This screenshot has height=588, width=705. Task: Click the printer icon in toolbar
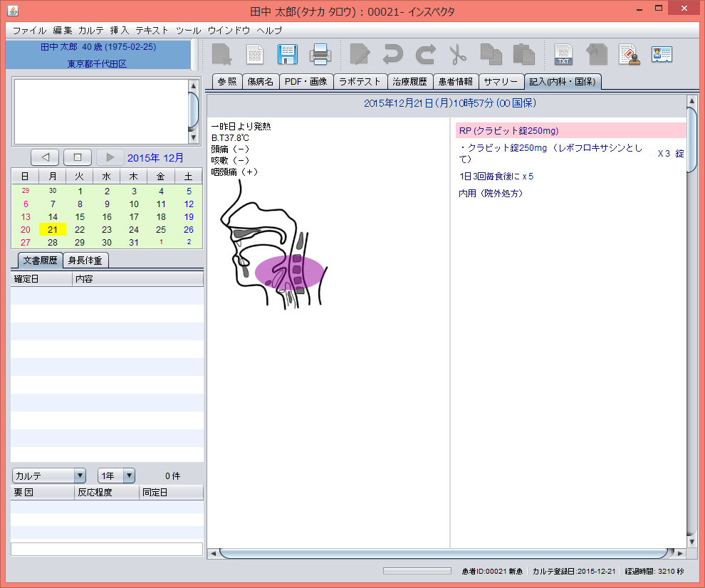click(320, 54)
